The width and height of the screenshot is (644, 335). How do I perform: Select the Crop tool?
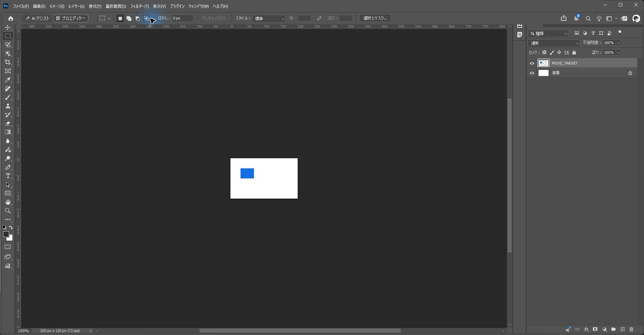8,62
